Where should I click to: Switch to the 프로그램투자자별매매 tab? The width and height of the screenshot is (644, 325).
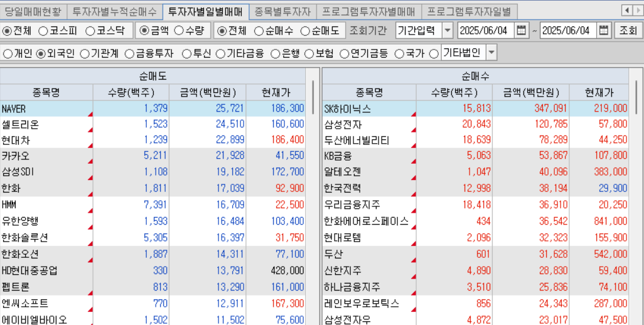coord(368,11)
